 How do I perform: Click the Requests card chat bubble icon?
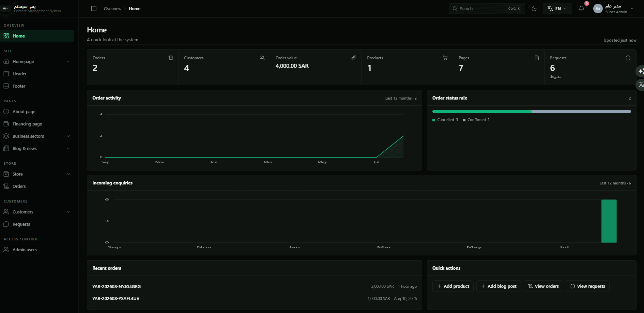[x=628, y=58]
